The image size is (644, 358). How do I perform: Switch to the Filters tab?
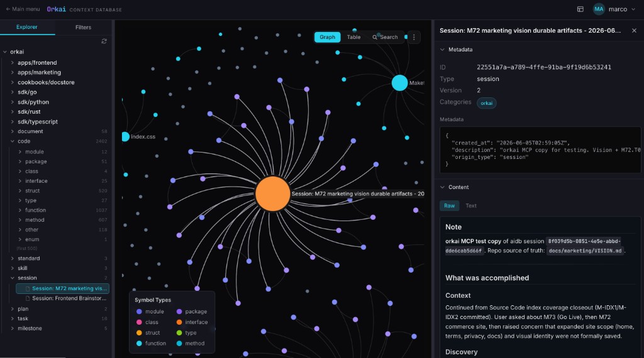tap(84, 28)
